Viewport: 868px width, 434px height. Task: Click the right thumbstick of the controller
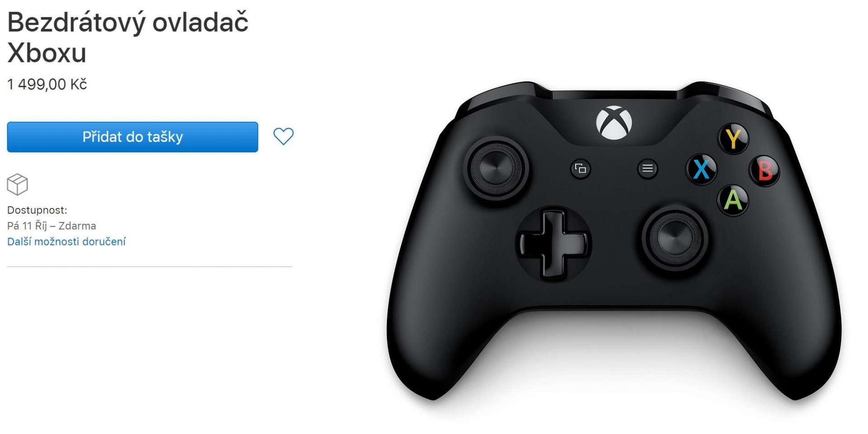coord(675,238)
